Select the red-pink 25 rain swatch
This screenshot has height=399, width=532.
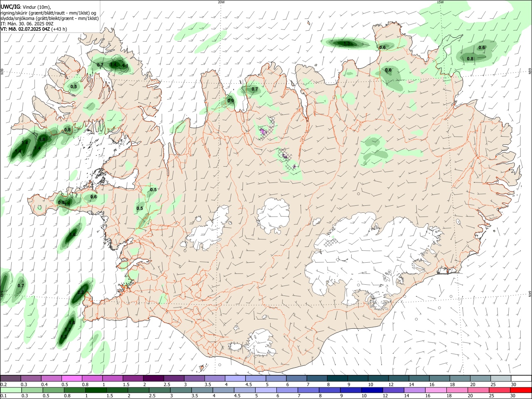[x=499, y=390]
